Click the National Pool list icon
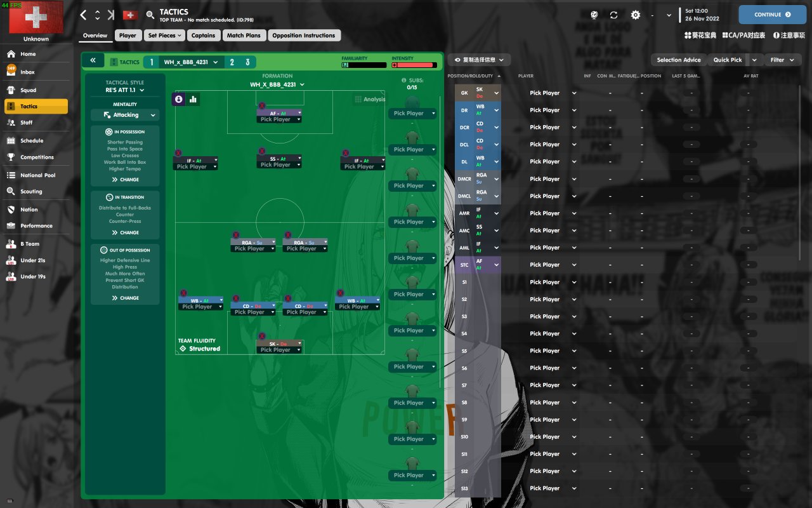The height and width of the screenshot is (508, 812). pyautogui.click(x=11, y=175)
